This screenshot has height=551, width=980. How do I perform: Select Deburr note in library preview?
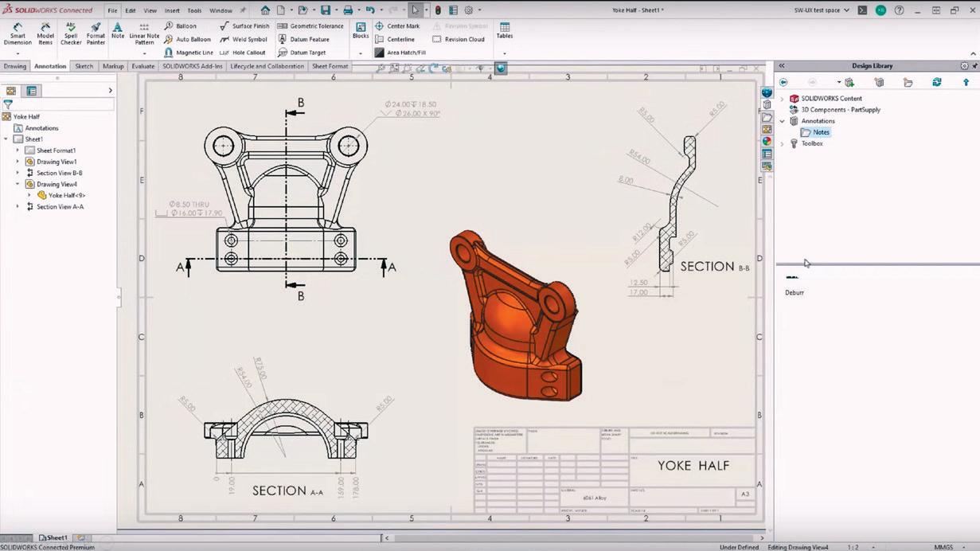pos(794,285)
